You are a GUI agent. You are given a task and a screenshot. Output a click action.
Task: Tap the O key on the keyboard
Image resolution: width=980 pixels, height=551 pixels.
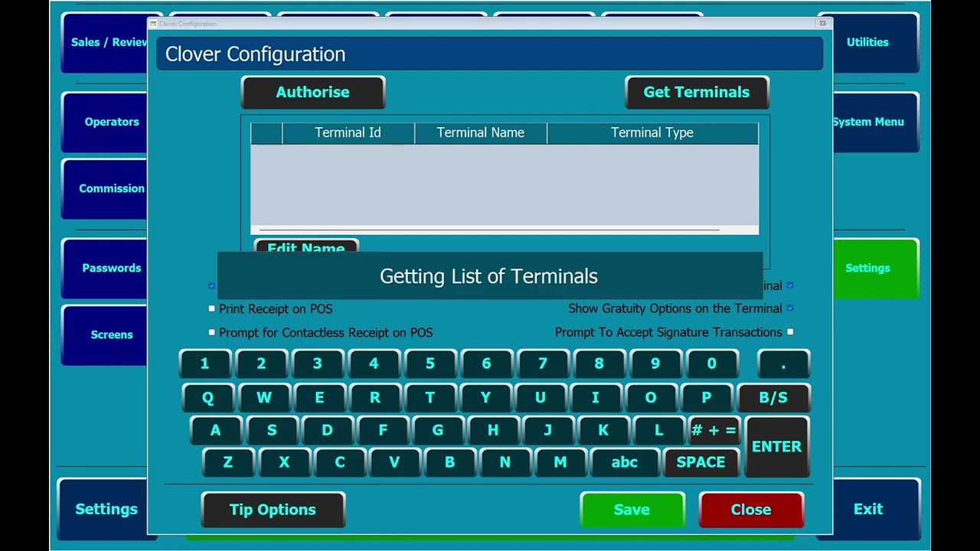tap(651, 398)
